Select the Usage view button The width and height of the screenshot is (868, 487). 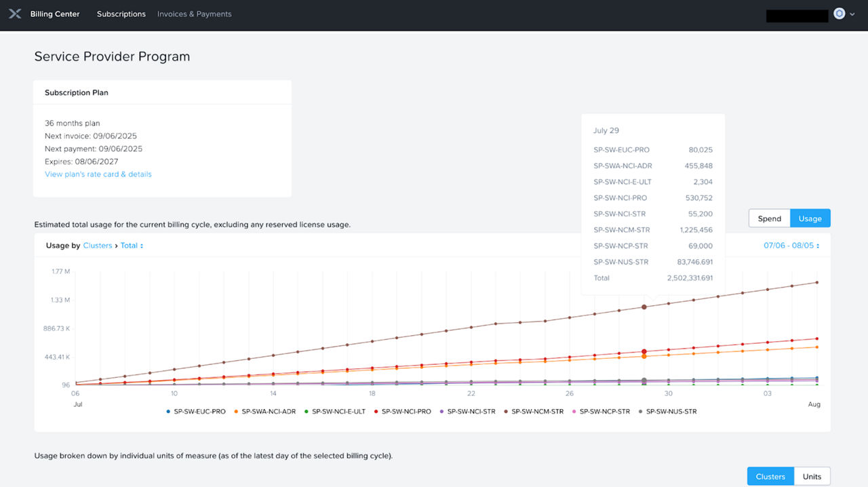tap(810, 218)
